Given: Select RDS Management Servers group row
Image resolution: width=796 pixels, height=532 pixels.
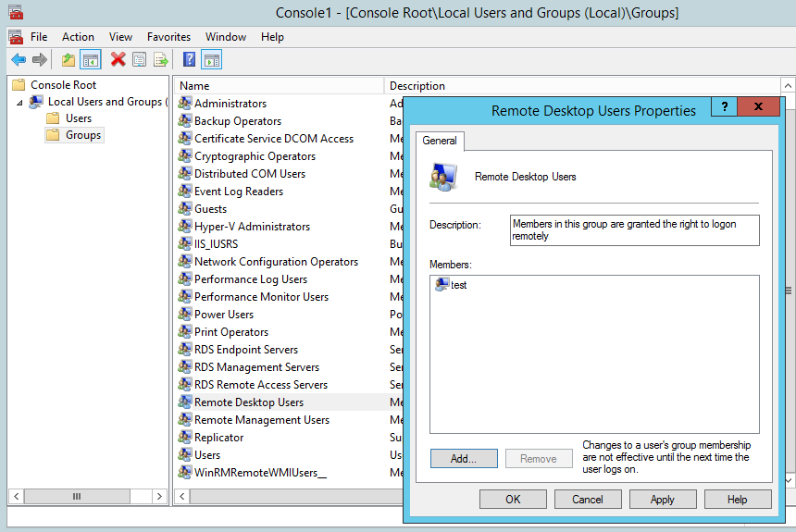Looking at the screenshot, I should [257, 367].
